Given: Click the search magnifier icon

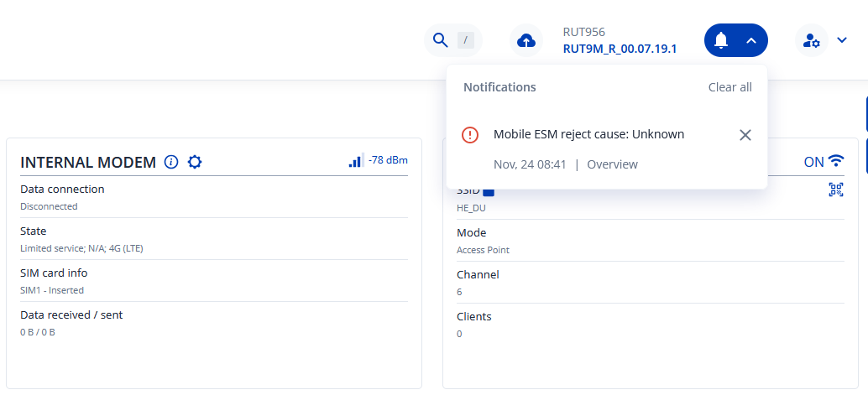Looking at the screenshot, I should coord(440,40).
